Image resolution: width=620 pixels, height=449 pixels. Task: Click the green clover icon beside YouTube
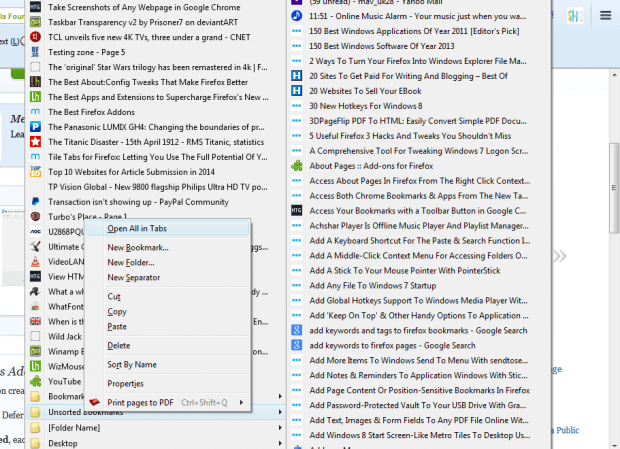point(35,381)
